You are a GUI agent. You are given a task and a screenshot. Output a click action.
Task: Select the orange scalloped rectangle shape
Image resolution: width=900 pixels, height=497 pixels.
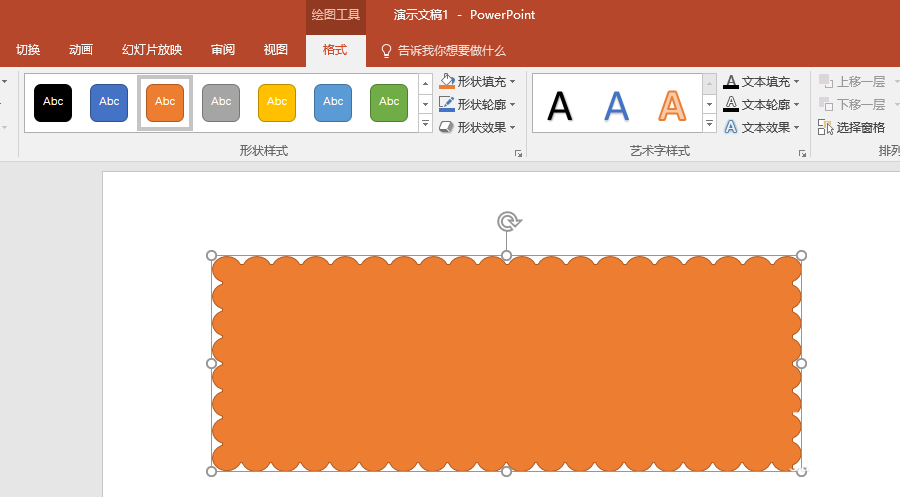click(506, 363)
